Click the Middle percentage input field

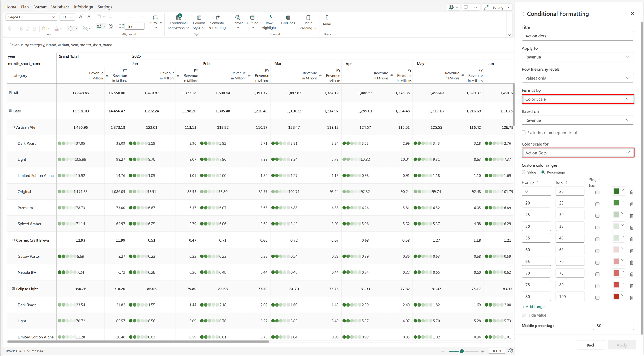[x=613, y=326]
